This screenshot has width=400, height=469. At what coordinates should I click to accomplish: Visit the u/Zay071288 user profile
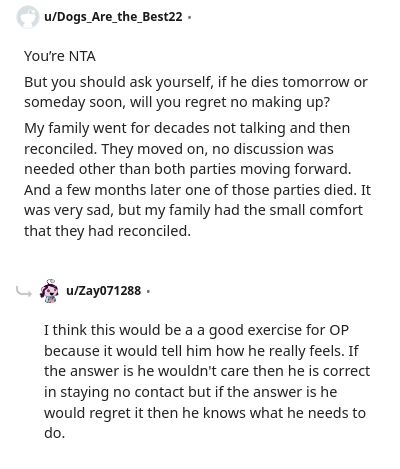pyautogui.click(x=104, y=291)
